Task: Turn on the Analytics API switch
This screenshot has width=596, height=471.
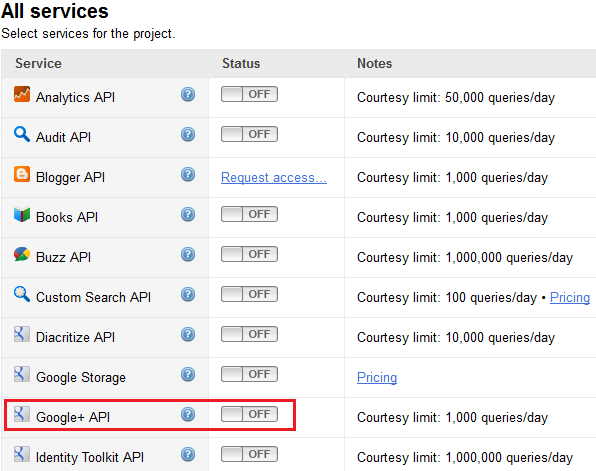Action: (249, 94)
